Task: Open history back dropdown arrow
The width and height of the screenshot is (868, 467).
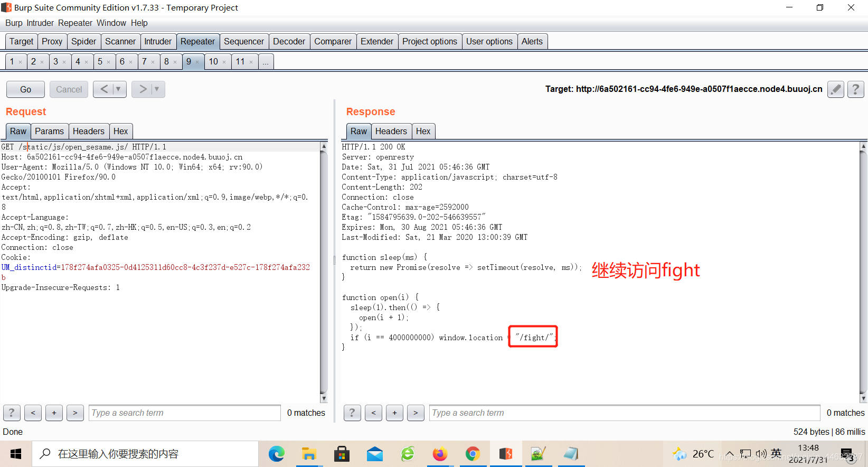Action: [118, 89]
